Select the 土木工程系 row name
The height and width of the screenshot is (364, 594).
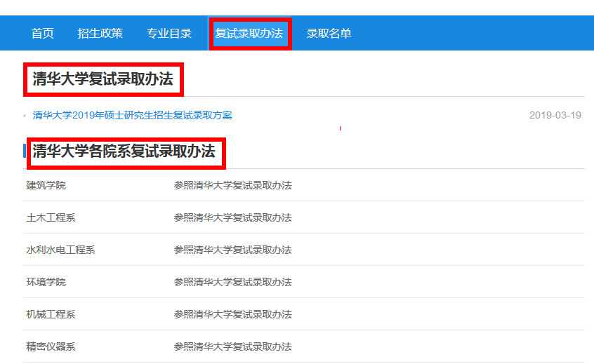click(51, 217)
